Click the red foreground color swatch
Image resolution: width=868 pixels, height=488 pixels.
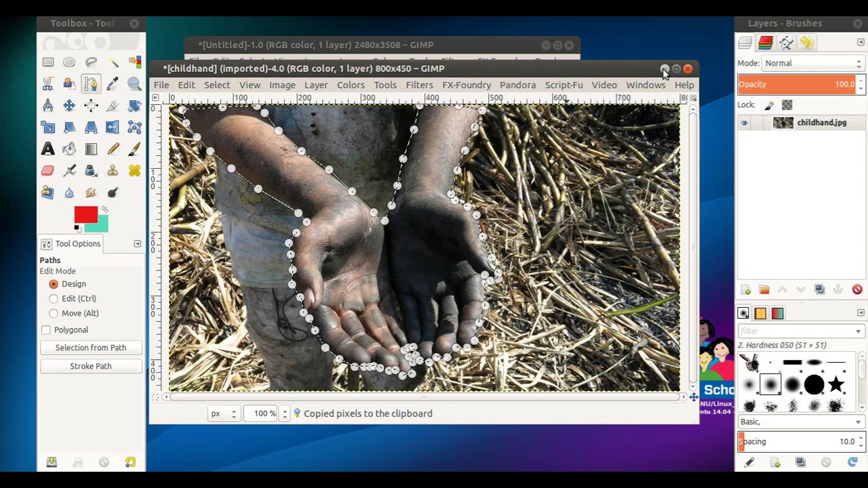coord(85,214)
